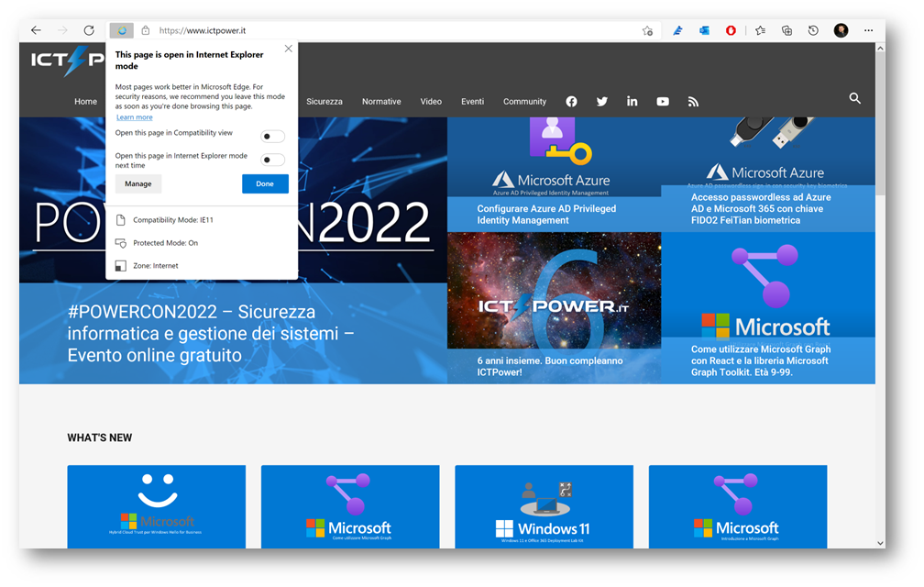Screen dimensions: 924x587
Task: Open Accesso passwordless ad Azure AD article
Action: tap(761, 208)
